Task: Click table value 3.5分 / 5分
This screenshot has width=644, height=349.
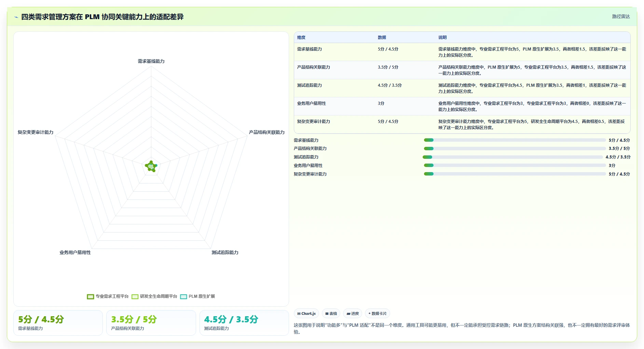Action: [x=388, y=67]
